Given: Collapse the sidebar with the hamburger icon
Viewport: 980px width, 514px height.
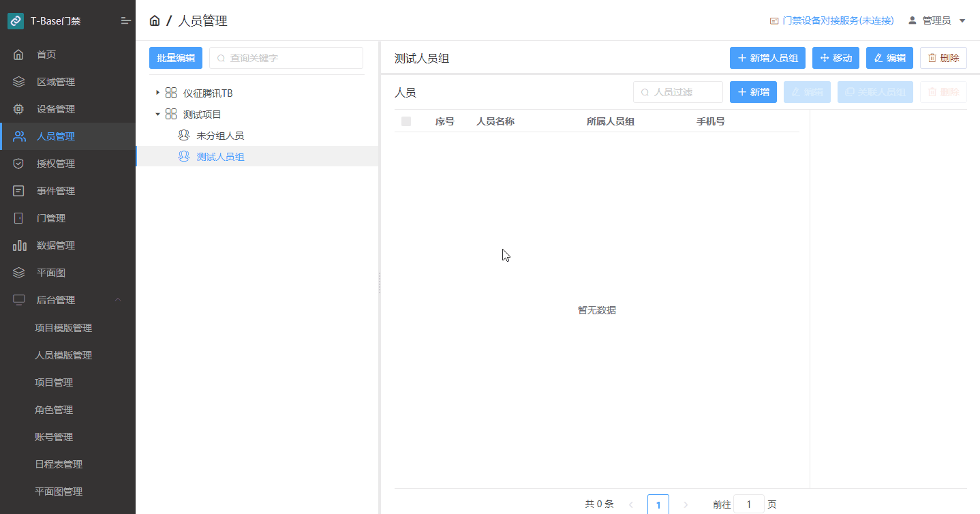Looking at the screenshot, I should (125, 21).
